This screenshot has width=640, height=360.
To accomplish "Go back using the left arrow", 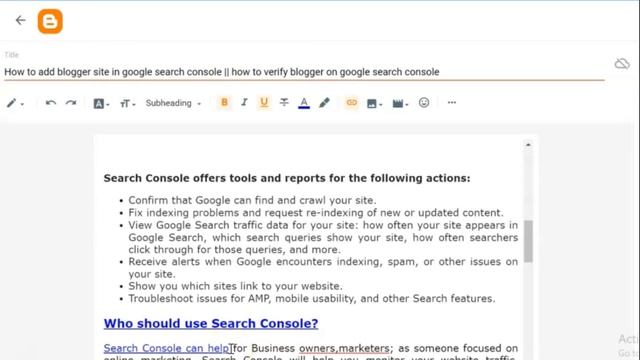I will pyautogui.click(x=20, y=20).
